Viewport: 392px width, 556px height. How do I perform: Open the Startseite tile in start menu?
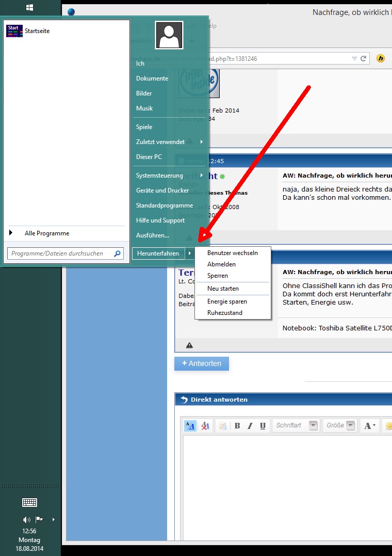(28, 31)
